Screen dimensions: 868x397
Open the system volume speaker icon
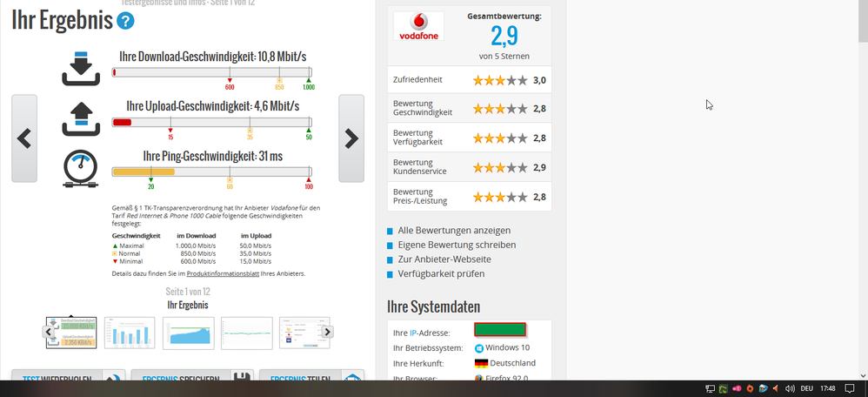pyautogui.click(x=790, y=388)
